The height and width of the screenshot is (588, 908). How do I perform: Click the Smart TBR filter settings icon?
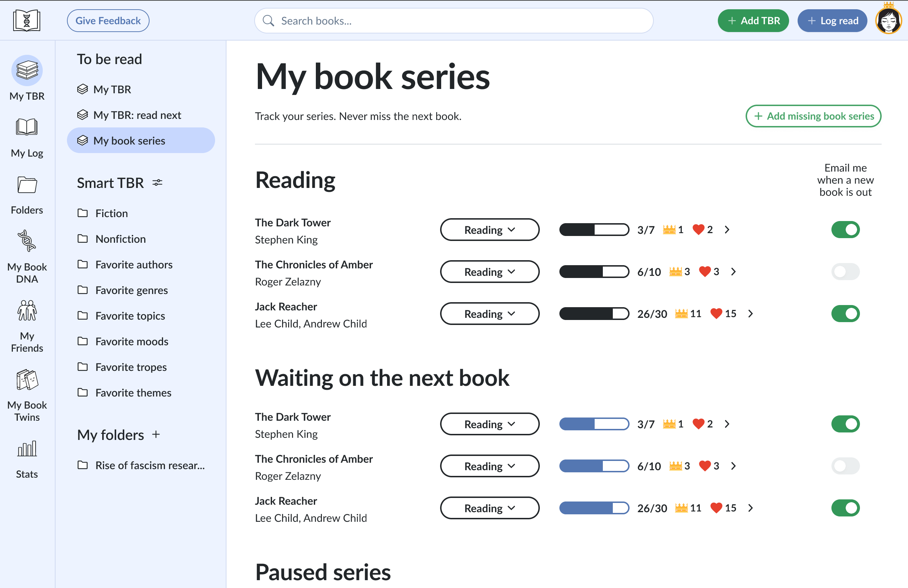click(x=157, y=183)
